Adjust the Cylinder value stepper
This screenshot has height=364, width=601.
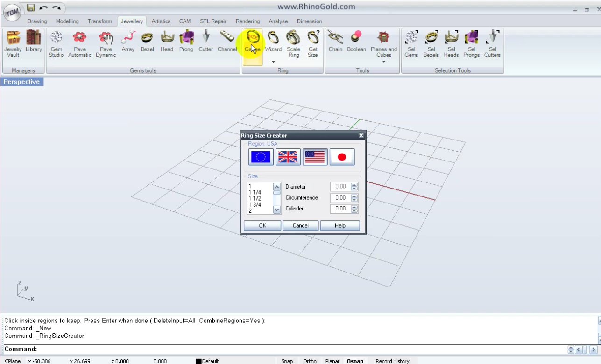354,209
